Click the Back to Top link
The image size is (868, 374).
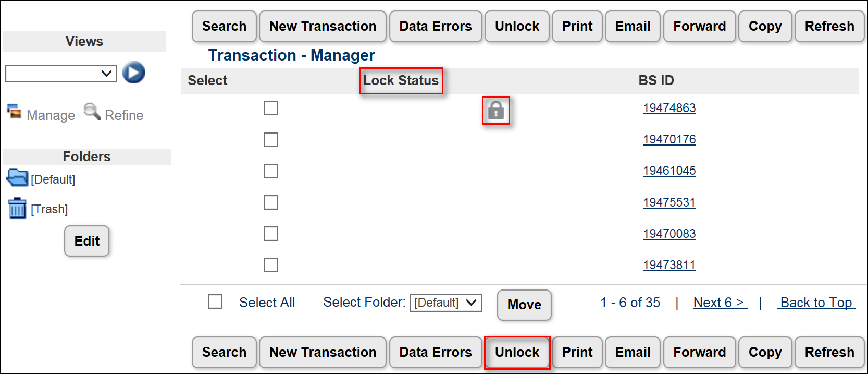tap(816, 303)
